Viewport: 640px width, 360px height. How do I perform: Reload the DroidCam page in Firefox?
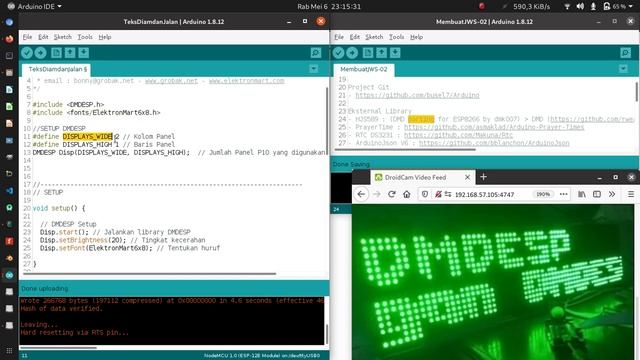392,194
